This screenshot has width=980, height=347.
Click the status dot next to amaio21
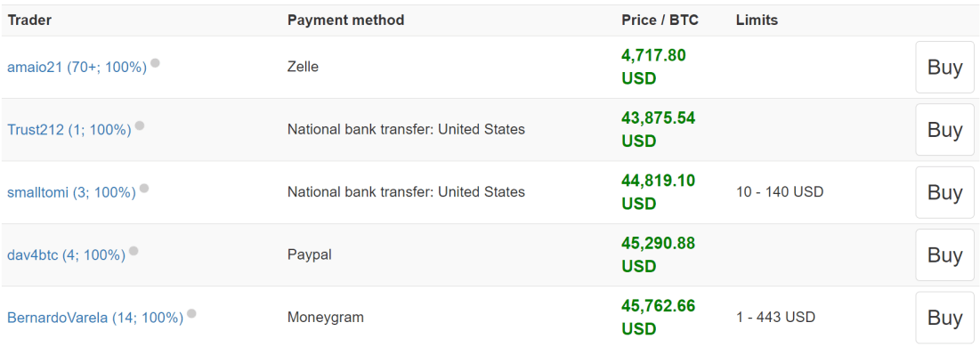(155, 62)
